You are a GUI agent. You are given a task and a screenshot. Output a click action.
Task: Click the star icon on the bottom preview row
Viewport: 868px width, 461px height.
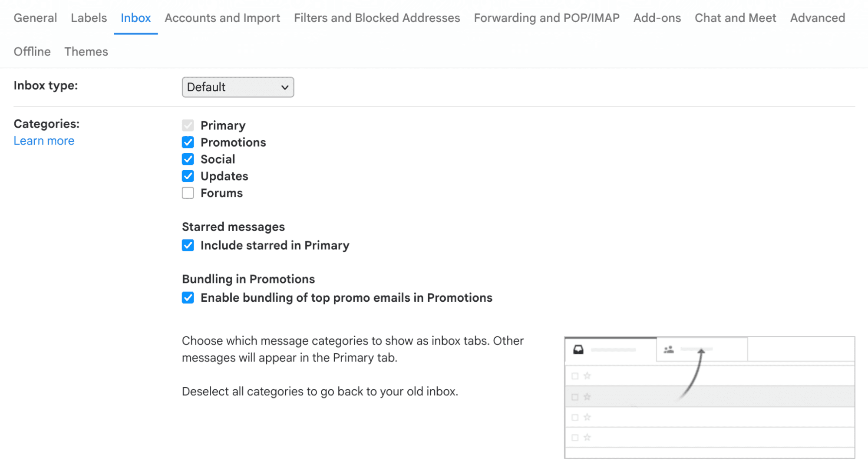pyautogui.click(x=587, y=438)
